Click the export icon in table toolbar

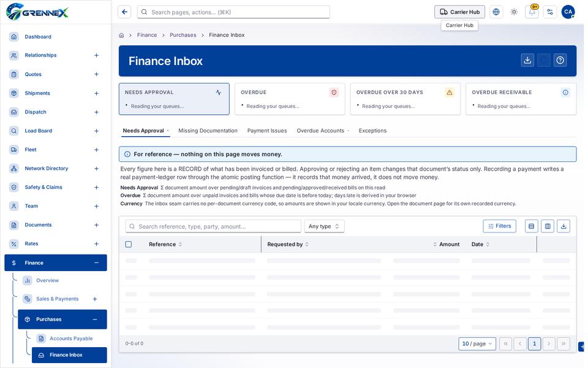(563, 226)
